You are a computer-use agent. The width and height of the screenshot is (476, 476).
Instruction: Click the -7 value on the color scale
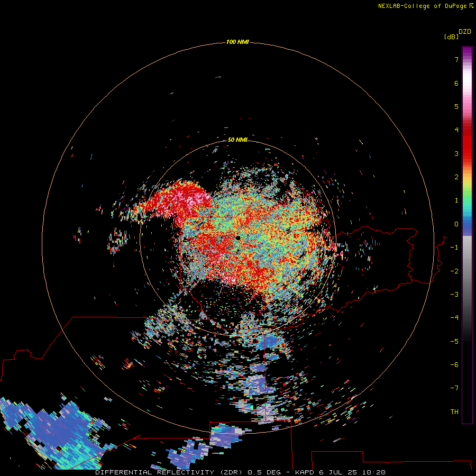[454, 388]
